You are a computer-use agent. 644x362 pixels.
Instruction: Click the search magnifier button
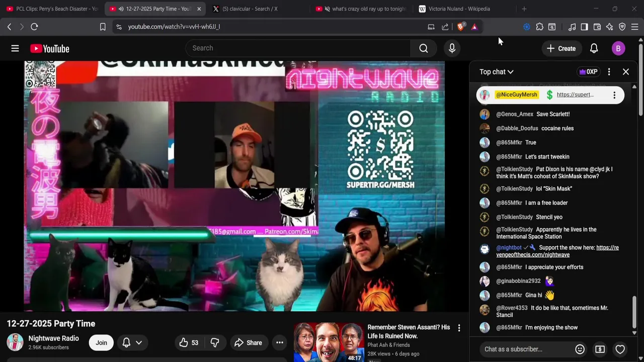(424, 48)
